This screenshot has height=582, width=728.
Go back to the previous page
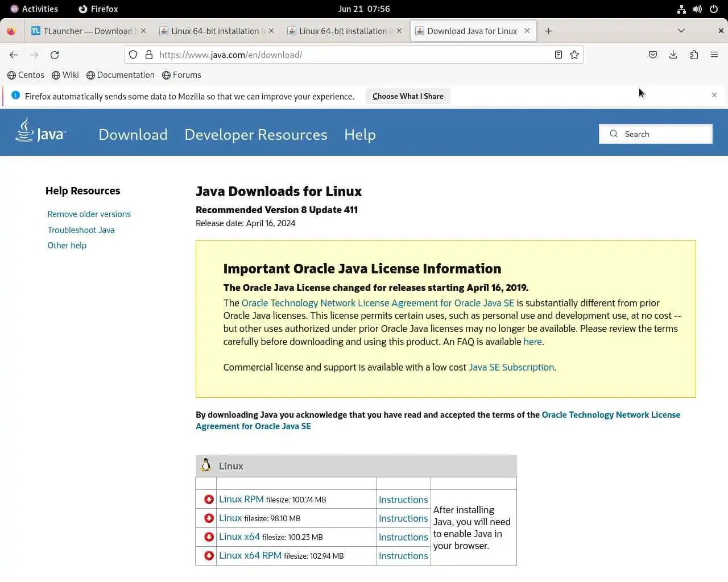(14, 55)
